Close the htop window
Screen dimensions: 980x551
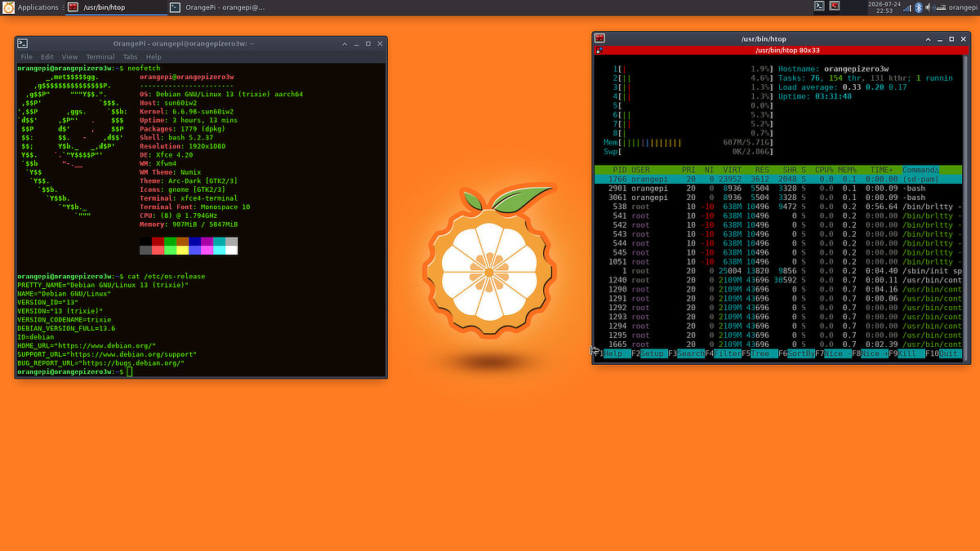(x=964, y=38)
